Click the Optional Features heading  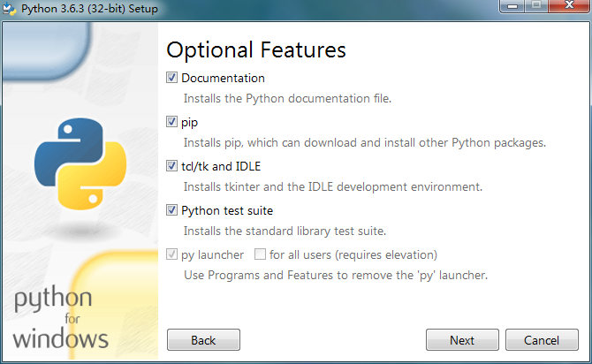point(256,50)
